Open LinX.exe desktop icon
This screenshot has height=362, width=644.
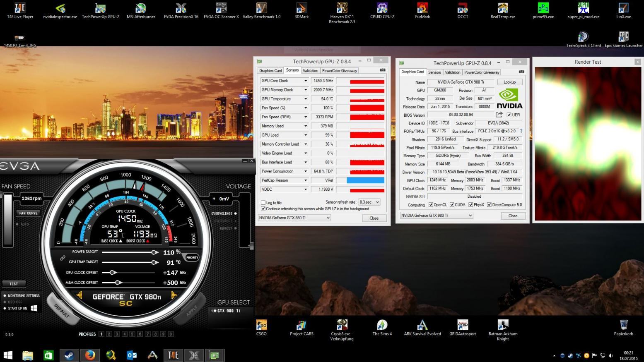point(623,11)
